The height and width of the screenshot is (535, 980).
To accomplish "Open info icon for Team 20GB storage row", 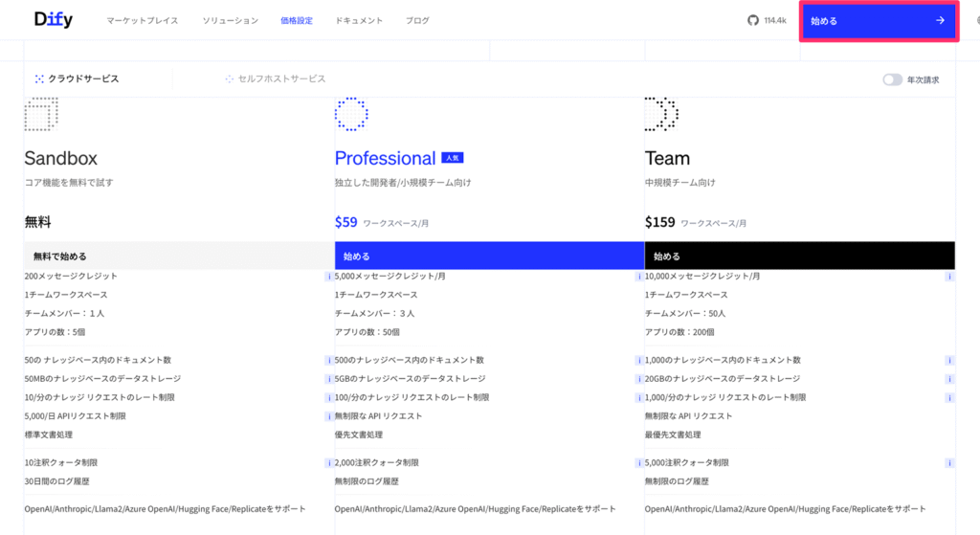I will pyautogui.click(x=949, y=379).
